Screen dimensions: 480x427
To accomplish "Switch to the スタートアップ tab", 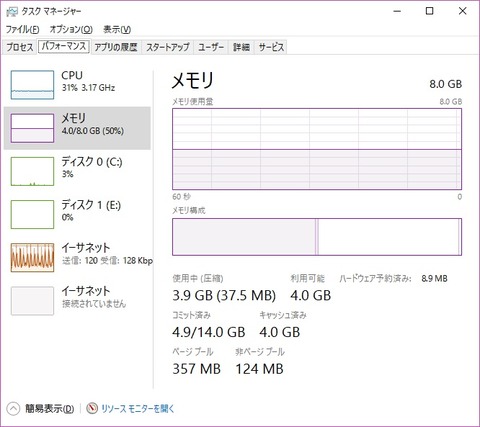I will (x=168, y=47).
